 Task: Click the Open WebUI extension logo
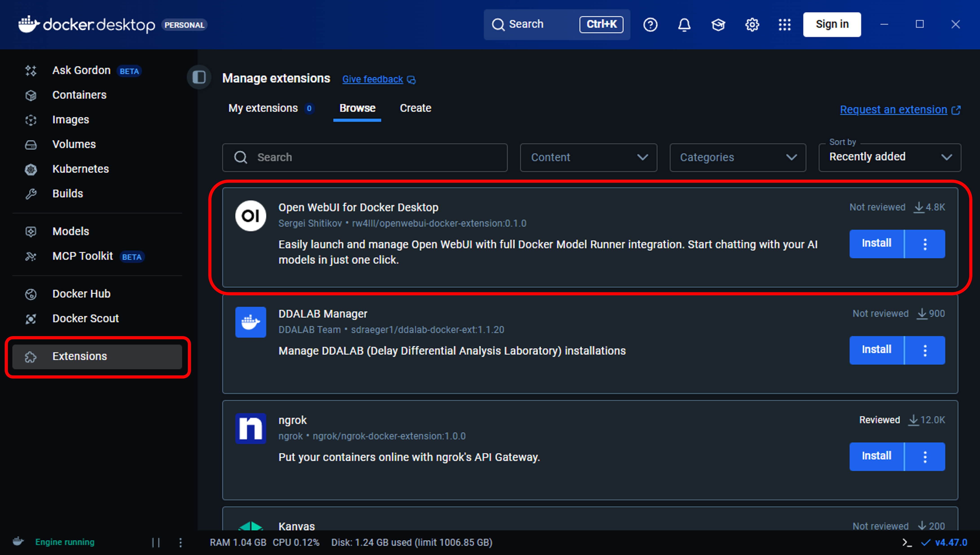[250, 216]
